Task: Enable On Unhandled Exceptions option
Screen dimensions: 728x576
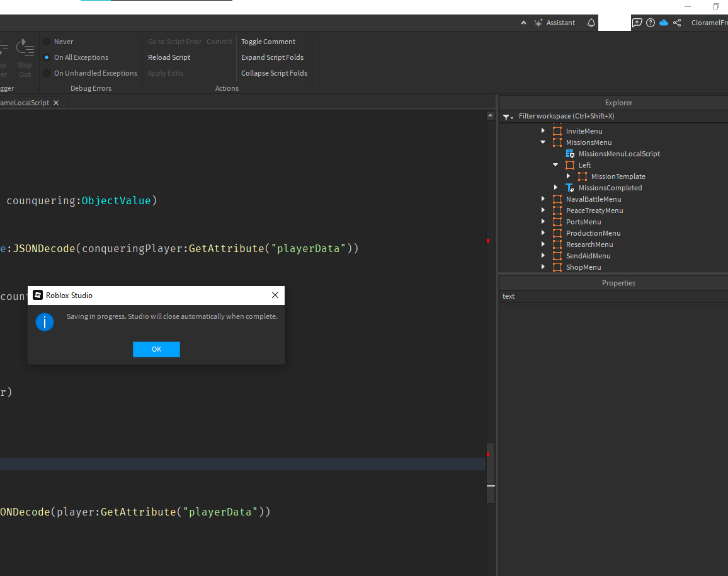Action: [47, 73]
